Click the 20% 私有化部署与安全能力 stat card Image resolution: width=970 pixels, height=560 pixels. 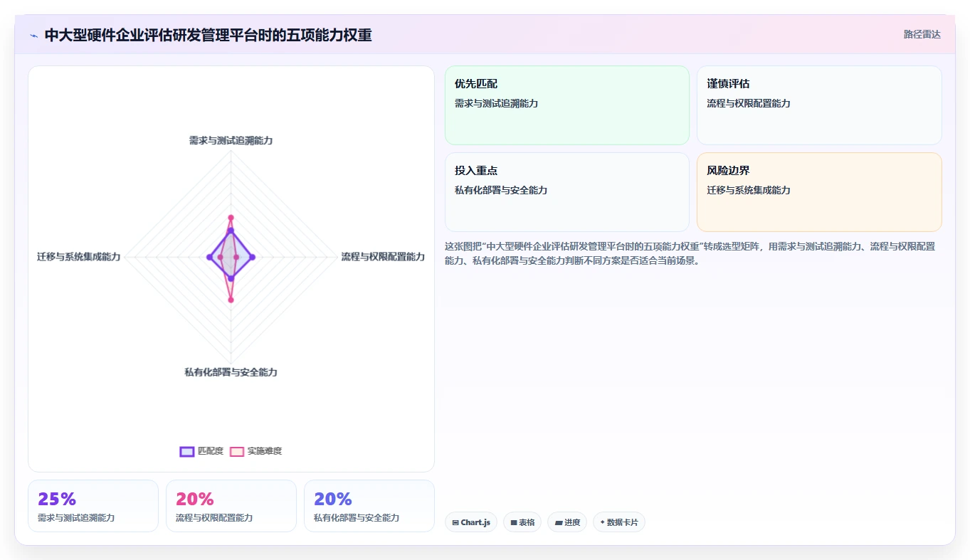[369, 506]
